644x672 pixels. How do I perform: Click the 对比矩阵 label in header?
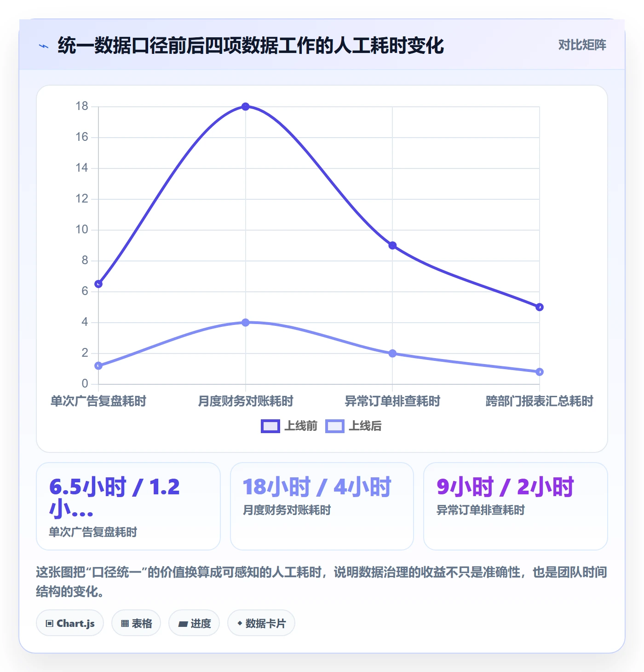[x=582, y=45]
